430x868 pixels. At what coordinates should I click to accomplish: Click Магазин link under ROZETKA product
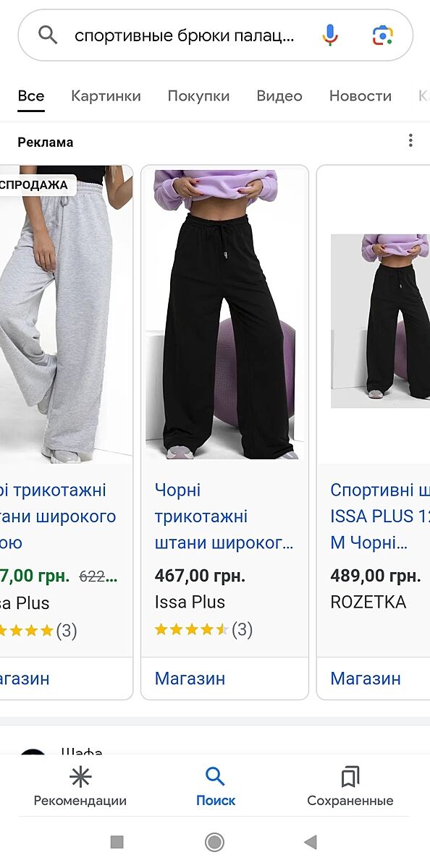tap(366, 678)
